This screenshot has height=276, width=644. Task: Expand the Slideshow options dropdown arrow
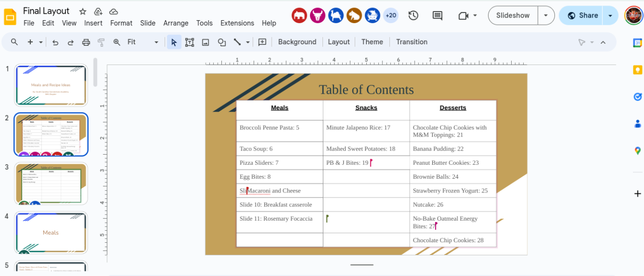coord(546,16)
